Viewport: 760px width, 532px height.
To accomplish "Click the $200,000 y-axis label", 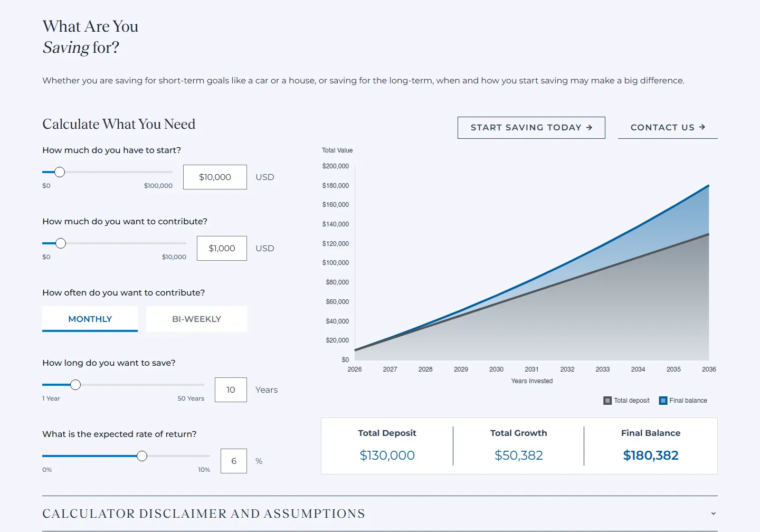I will (336, 166).
